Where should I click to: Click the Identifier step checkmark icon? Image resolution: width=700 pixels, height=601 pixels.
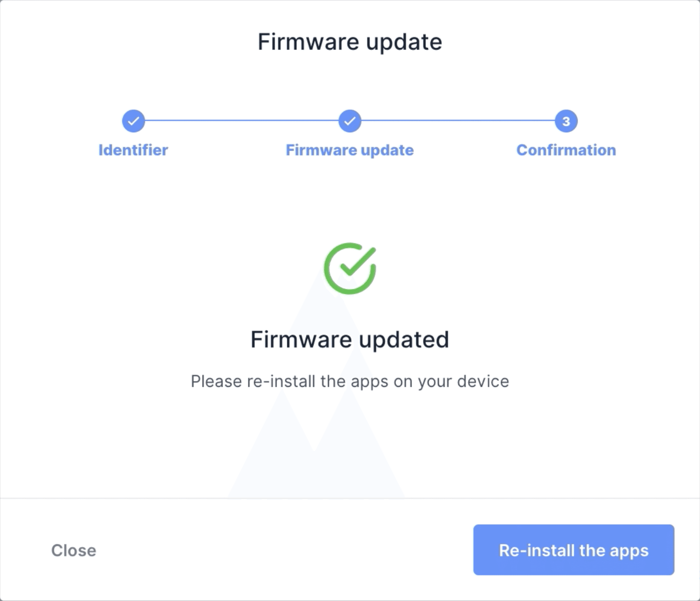(x=133, y=121)
